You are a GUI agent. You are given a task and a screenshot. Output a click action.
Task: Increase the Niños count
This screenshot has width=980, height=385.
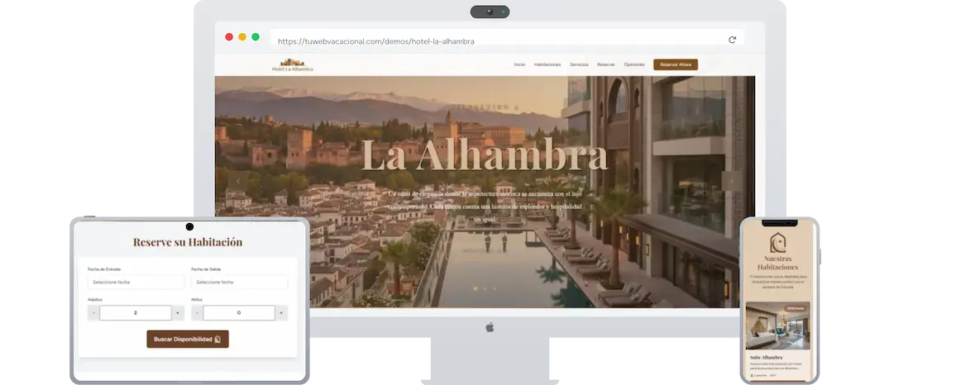coord(281,312)
